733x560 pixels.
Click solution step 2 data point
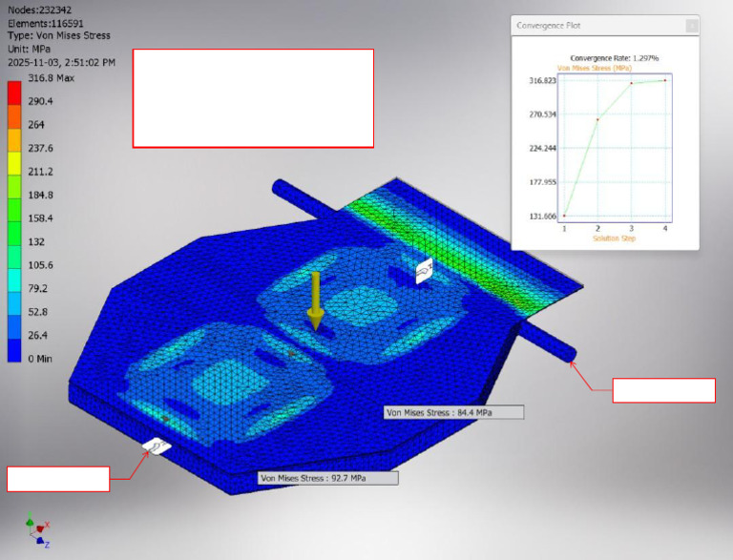597,119
